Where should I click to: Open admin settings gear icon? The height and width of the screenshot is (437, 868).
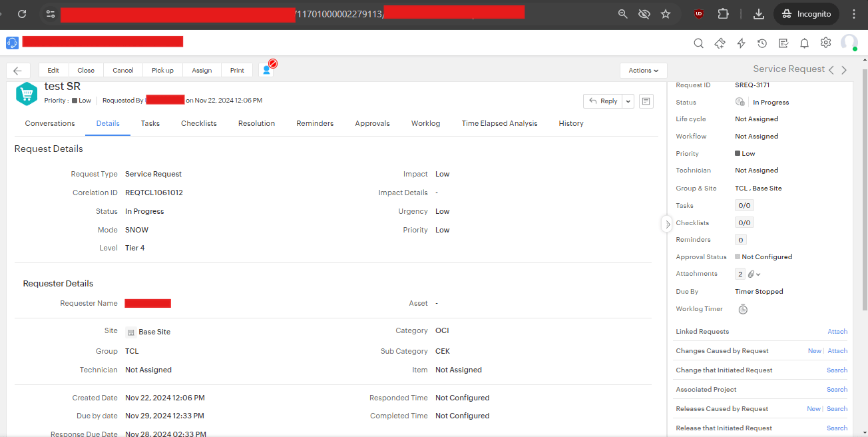825,43
